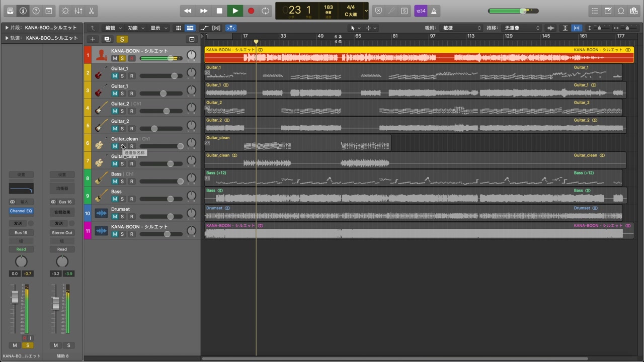Screen dimensions: 644x362
Task: Toggle the yellow global Solo S button
Action: pyautogui.click(x=122, y=39)
